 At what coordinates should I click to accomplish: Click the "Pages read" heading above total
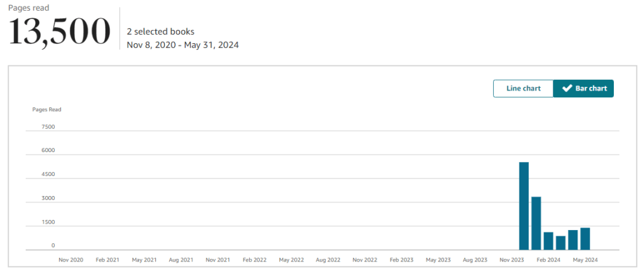(x=28, y=8)
